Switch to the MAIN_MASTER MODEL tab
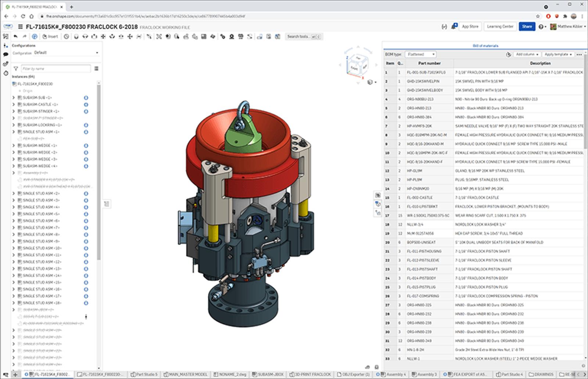588x379 pixels. (186, 375)
